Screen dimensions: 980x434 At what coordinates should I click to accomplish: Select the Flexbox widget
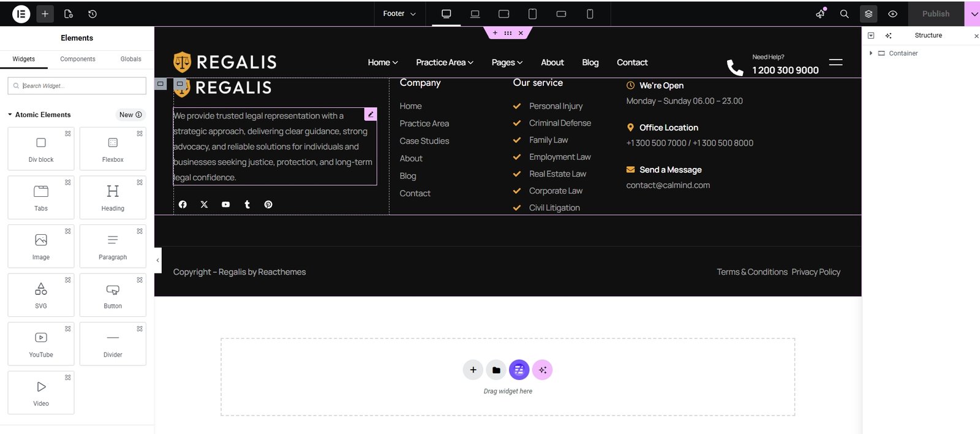pyautogui.click(x=113, y=148)
